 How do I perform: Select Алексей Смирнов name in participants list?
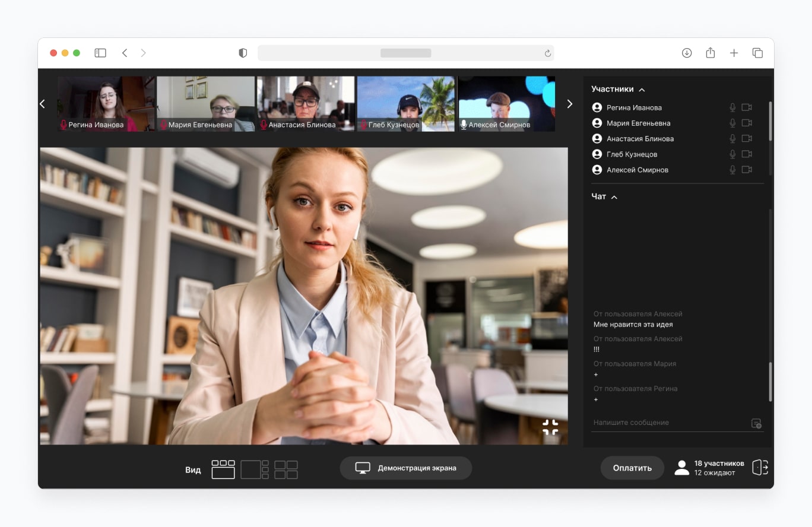click(637, 170)
